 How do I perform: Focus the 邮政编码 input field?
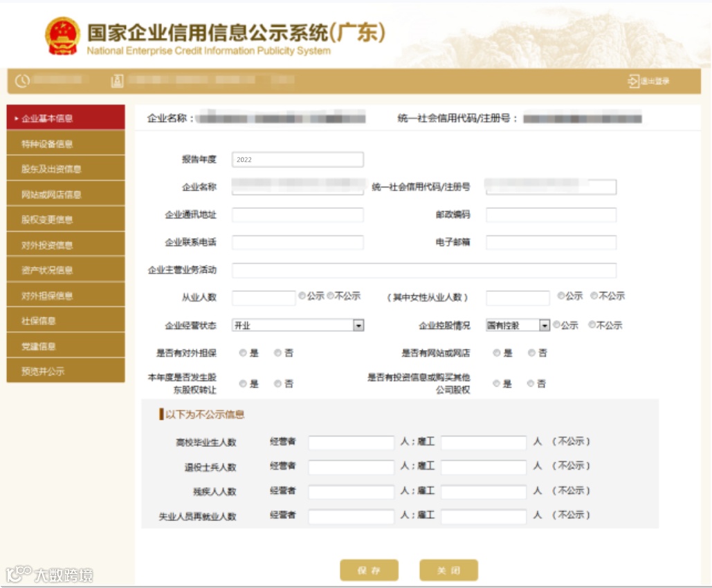pyautogui.click(x=551, y=214)
